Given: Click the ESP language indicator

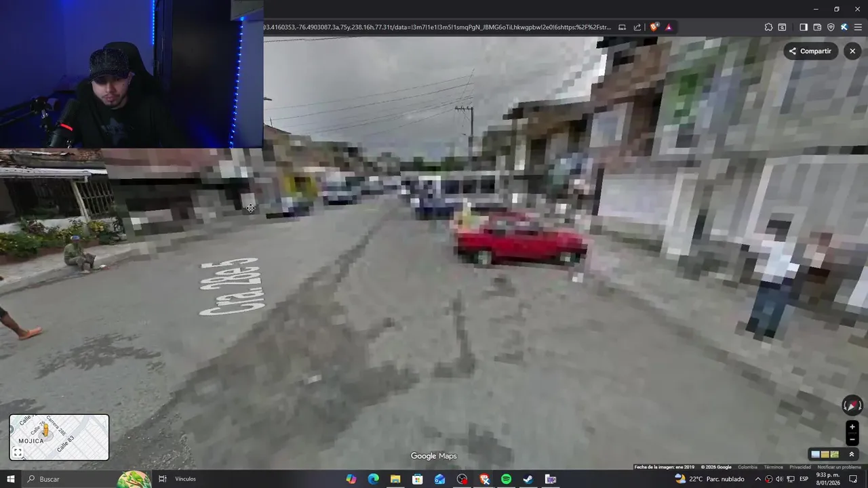Looking at the screenshot, I should [x=804, y=479].
